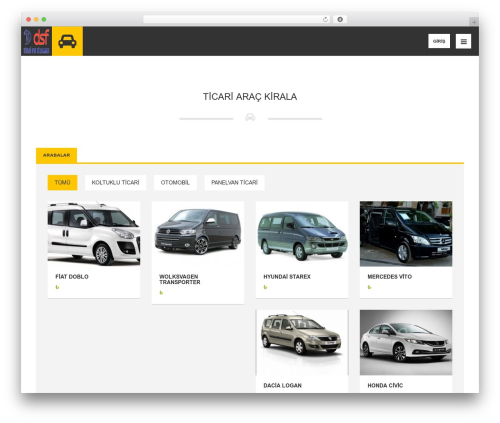Open the Wolksvagen Transporter car photo
Screen dimensions: 500x423
(198, 234)
